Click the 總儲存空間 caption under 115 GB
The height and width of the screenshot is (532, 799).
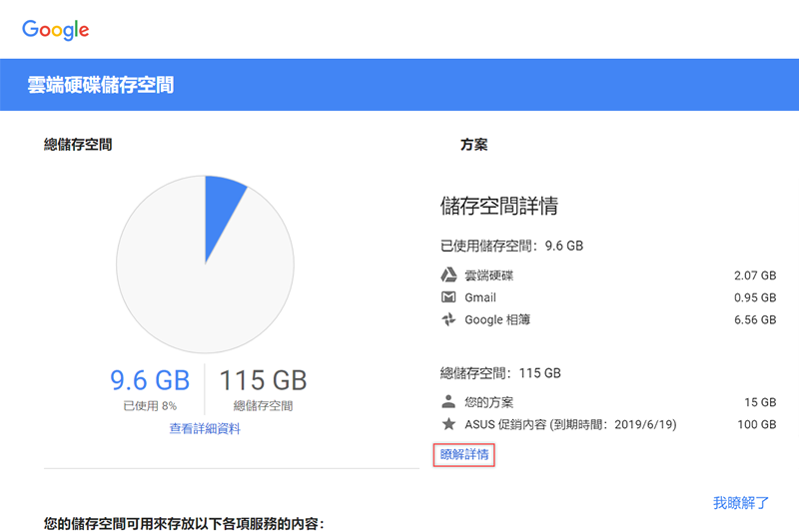[x=263, y=406]
